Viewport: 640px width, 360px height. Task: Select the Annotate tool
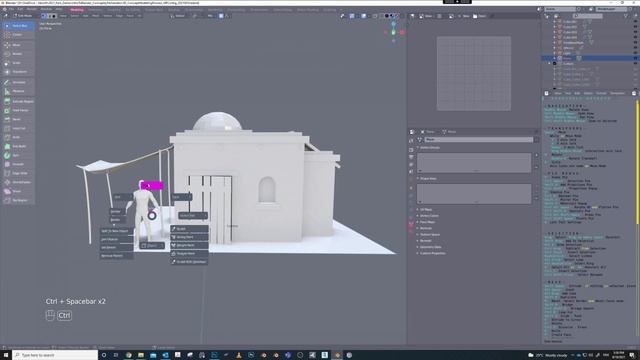point(19,82)
